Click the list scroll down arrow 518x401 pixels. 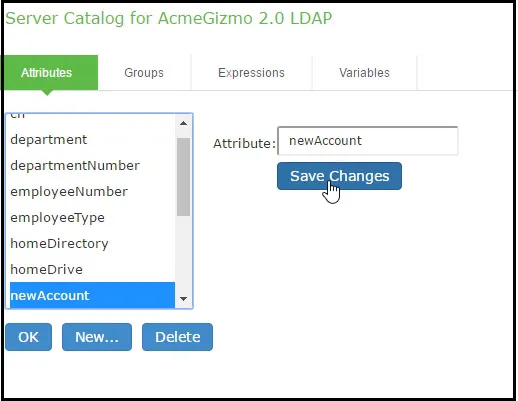(x=183, y=299)
